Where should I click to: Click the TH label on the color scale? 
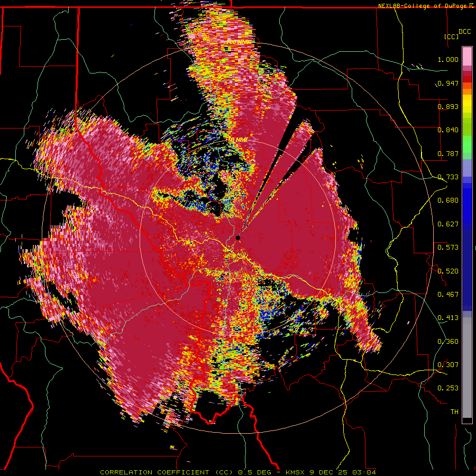(x=454, y=412)
